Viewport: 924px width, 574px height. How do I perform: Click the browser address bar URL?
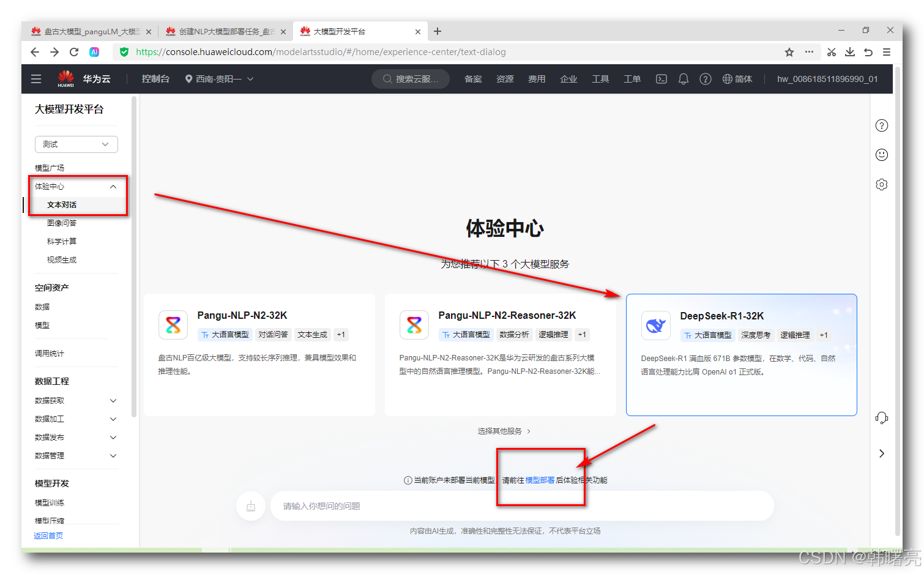click(321, 52)
